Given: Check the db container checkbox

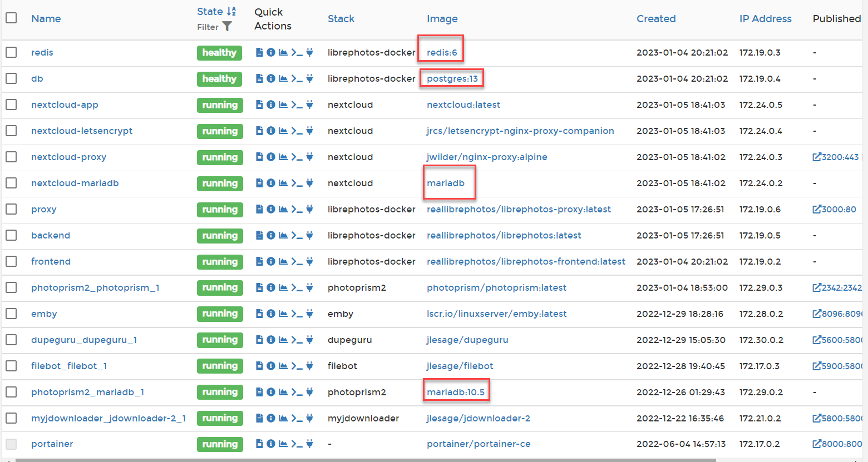Looking at the screenshot, I should [11, 78].
